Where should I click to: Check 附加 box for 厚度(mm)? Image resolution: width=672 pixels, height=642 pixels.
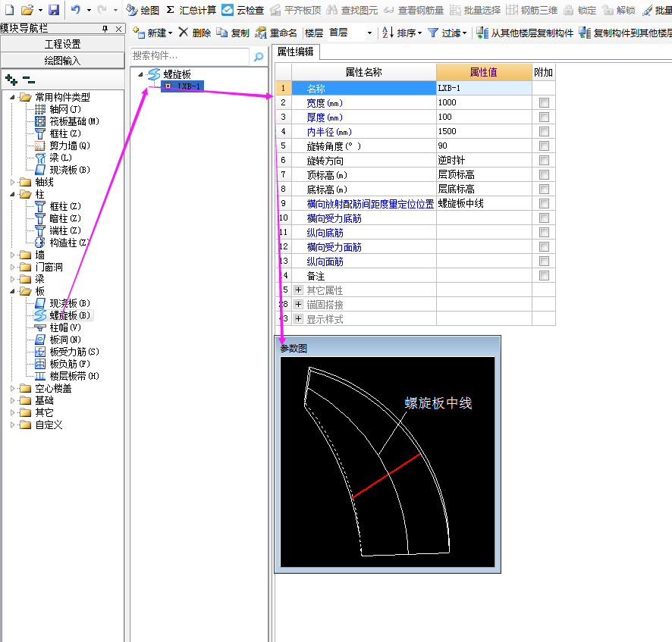tap(545, 117)
